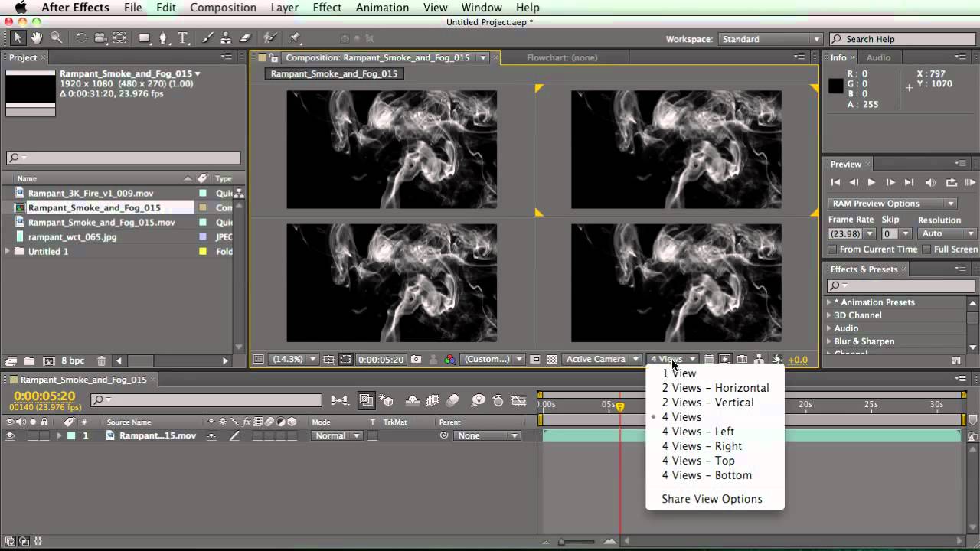The height and width of the screenshot is (551, 980).
Task: Click Brainstorm light bulb icon
Action: point(479,400)
